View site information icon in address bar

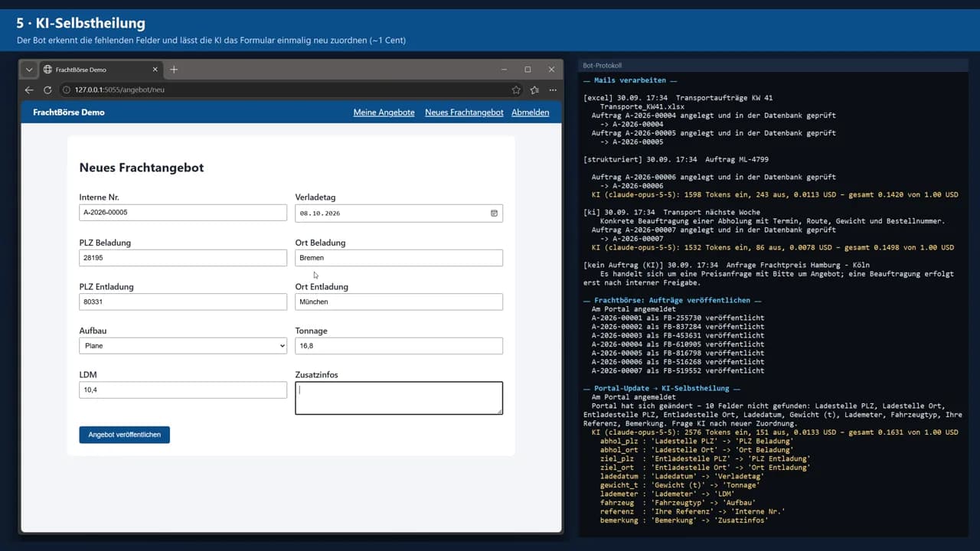67,90
